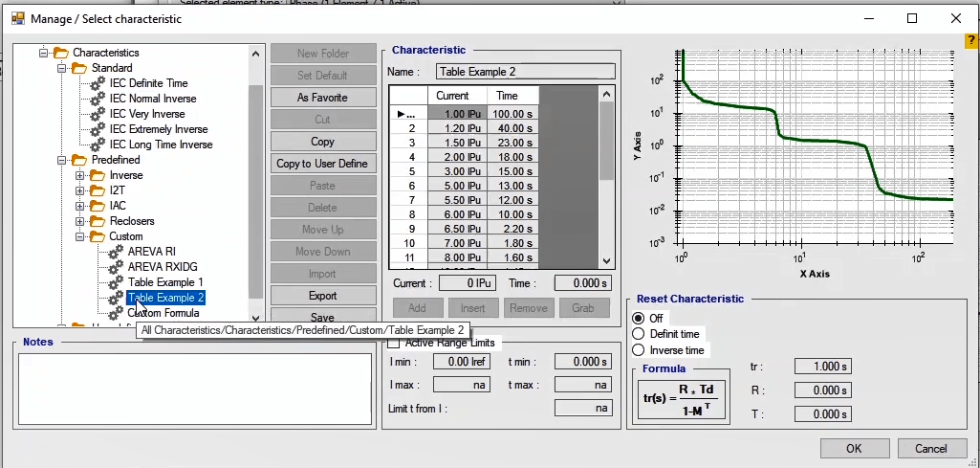
Task: Click the Reclosers folder icon
Action: click(98, 221)
